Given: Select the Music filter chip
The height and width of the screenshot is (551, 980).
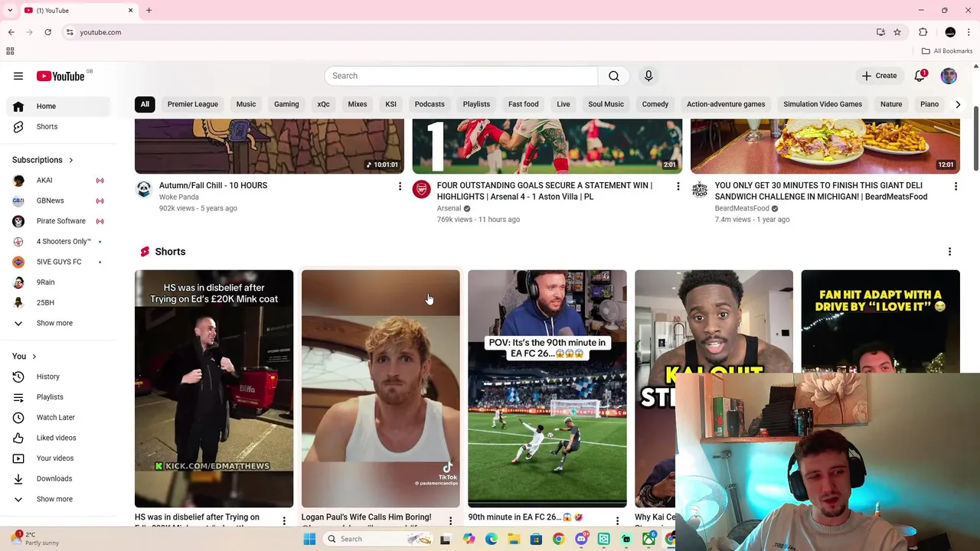Looking at the screenshot, I should [246, 104].
